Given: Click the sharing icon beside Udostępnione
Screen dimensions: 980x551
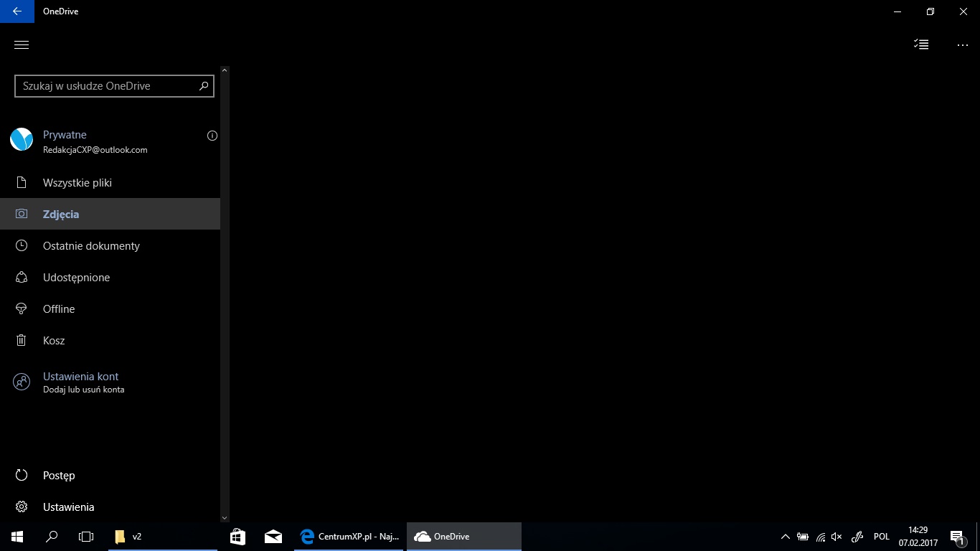Looking at the screenshot, I should [x=22, y=278].
